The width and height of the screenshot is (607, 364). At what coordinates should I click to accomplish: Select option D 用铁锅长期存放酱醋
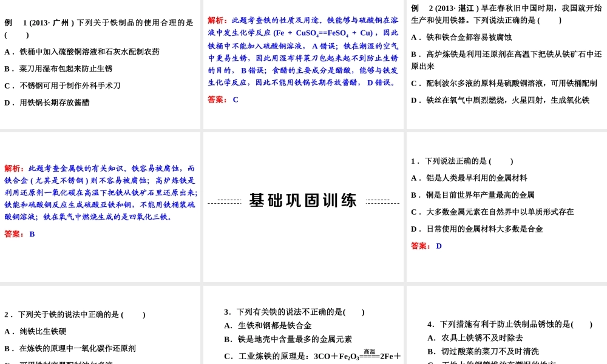(47, 103)
